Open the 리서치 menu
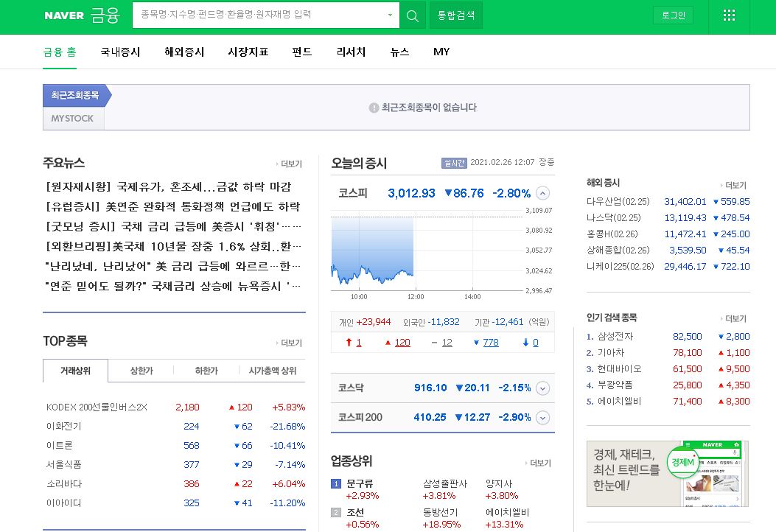The width and height of the screenshot is (776, 532). pos(351,52)
